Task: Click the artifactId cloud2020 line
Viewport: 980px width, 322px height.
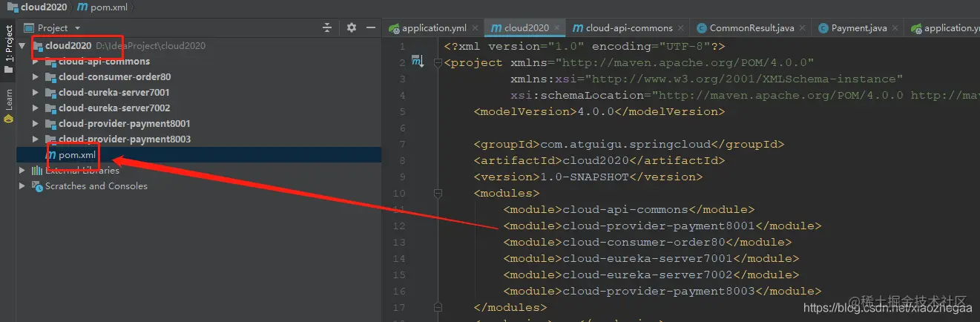Action: coord(599,160)
